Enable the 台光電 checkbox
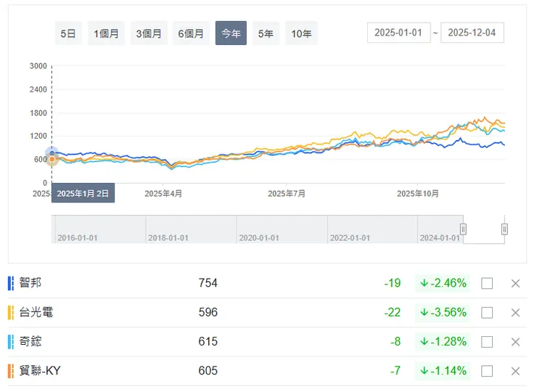 coord(487,312)
